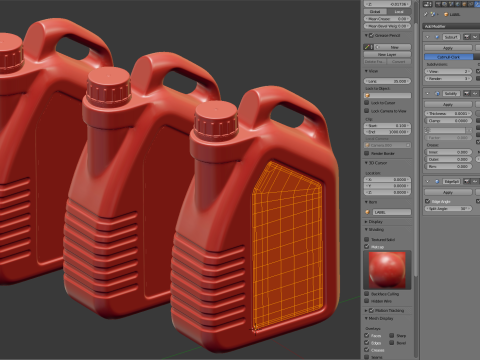Viewport: 480px width, 360px height.
Task: Select Catmull-Clark subdivision type
Action: coord(449,57)
